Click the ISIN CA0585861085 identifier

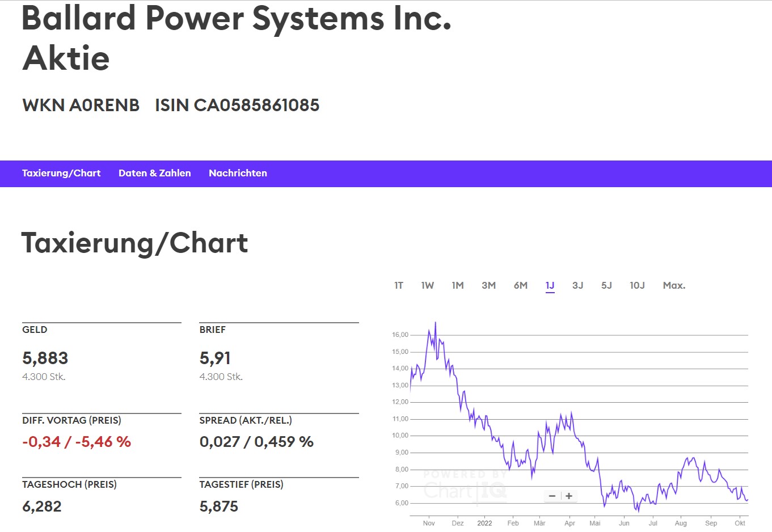(237, 105)
